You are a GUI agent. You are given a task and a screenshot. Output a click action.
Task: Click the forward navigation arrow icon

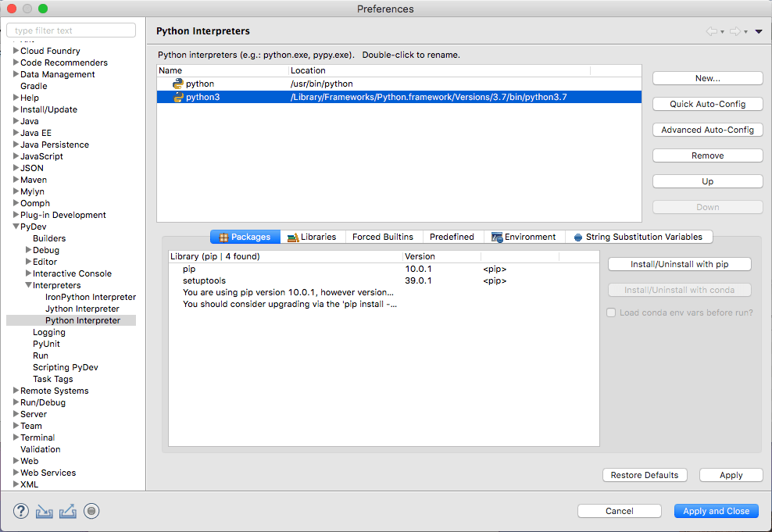pyautogui.click(x=734, y=31)
